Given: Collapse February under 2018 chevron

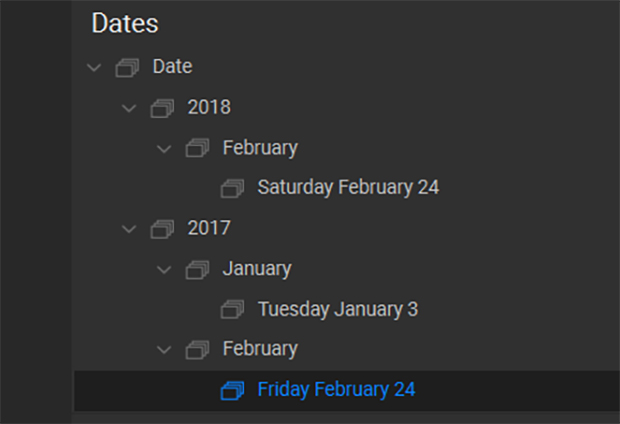Looking at the screenshot, I should (x=164, y=149).
